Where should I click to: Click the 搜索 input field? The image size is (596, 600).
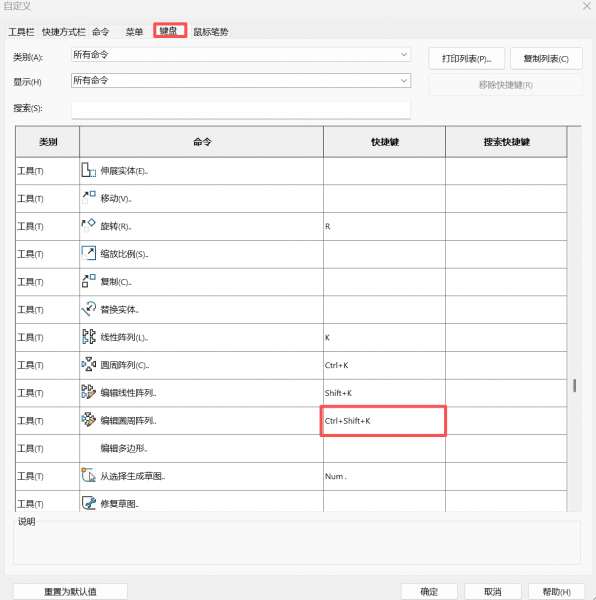[241, 110]
